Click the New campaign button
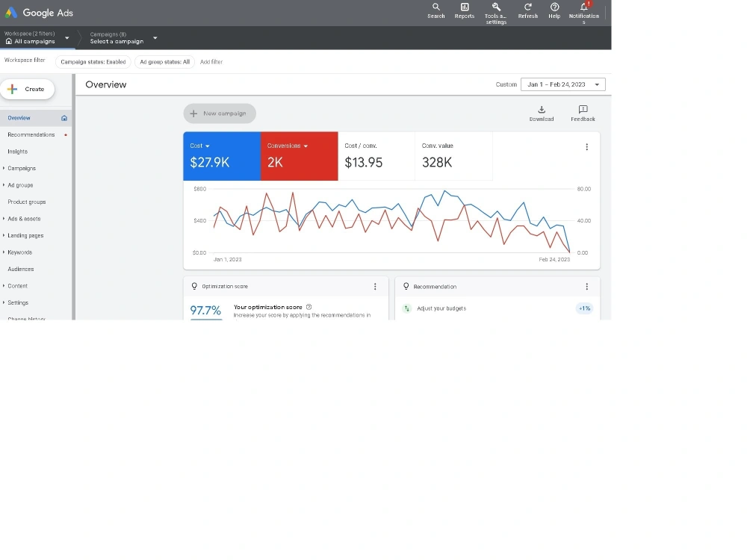This screenshot has height=560, width=747. [x=220, y=113]
